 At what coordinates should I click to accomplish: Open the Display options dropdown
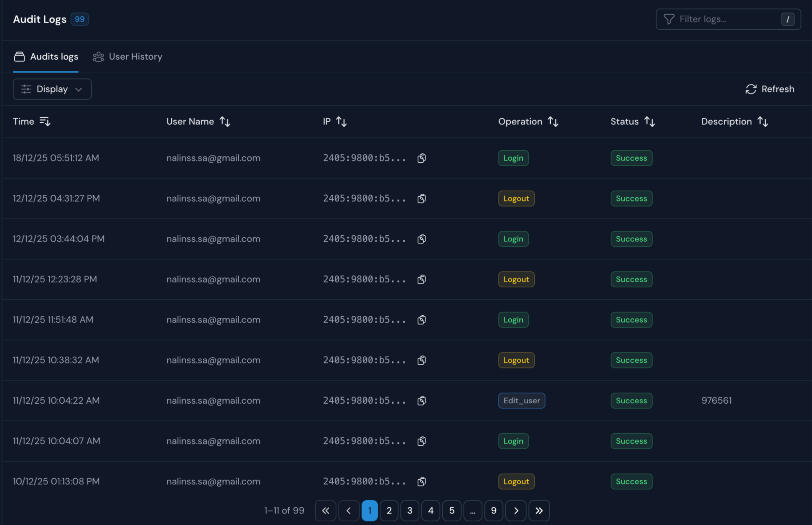click(52, 89)
